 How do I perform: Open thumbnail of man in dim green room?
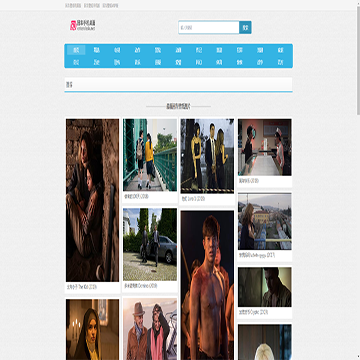click(x=265, y=287)
